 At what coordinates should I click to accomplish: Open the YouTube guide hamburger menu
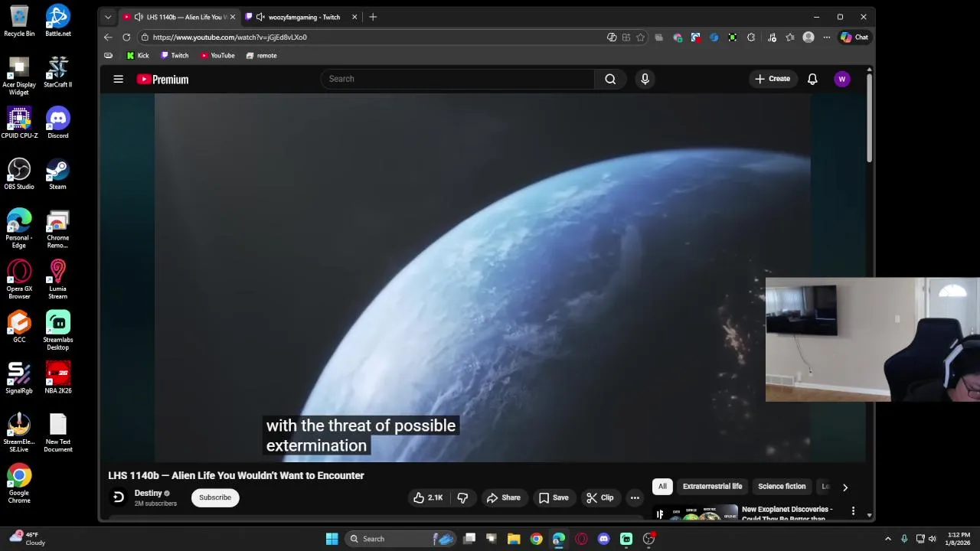tap(118, 79)
